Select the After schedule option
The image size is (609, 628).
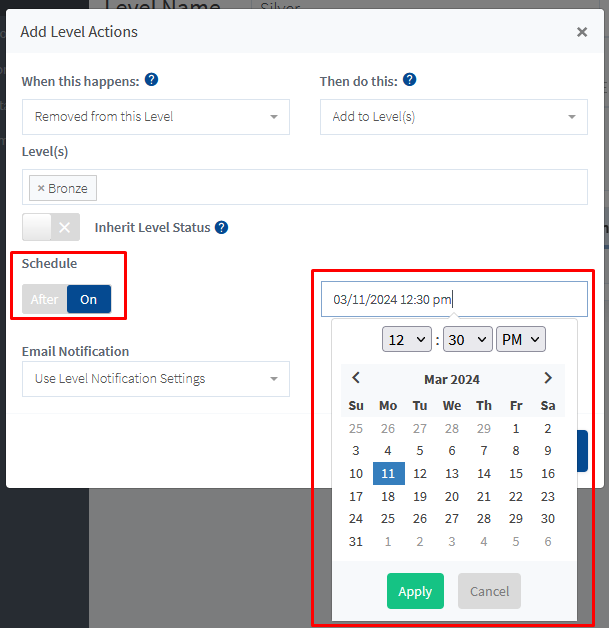pyautogui.click(x=44, y=299)
